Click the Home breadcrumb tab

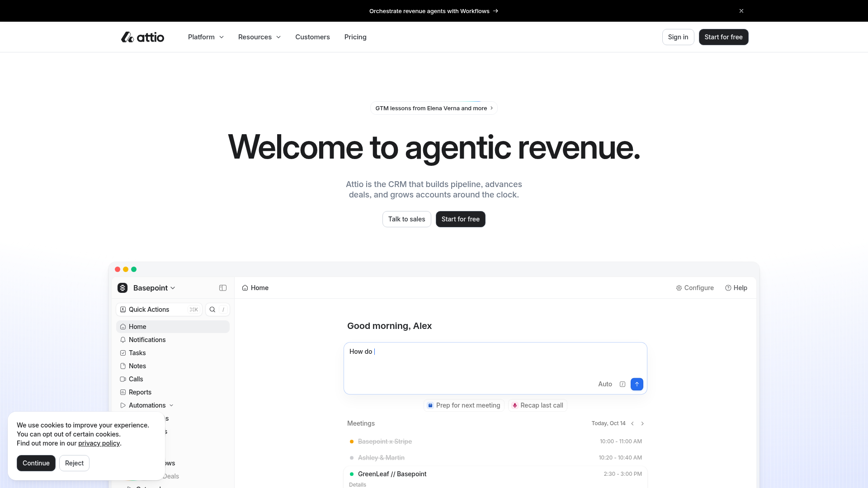255,288
